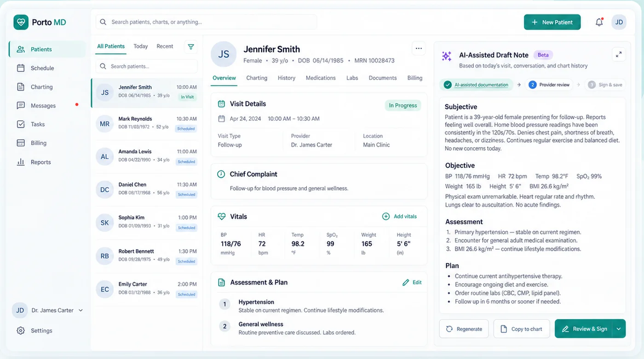Screen dimensions: 644x359
Task: Click the Chief Complaint alert icon
Action: pyautogui.click(x=221, y=174)
